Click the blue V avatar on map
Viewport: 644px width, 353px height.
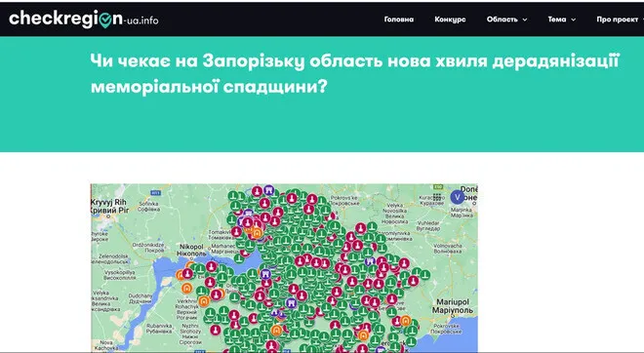coord(457,197)
